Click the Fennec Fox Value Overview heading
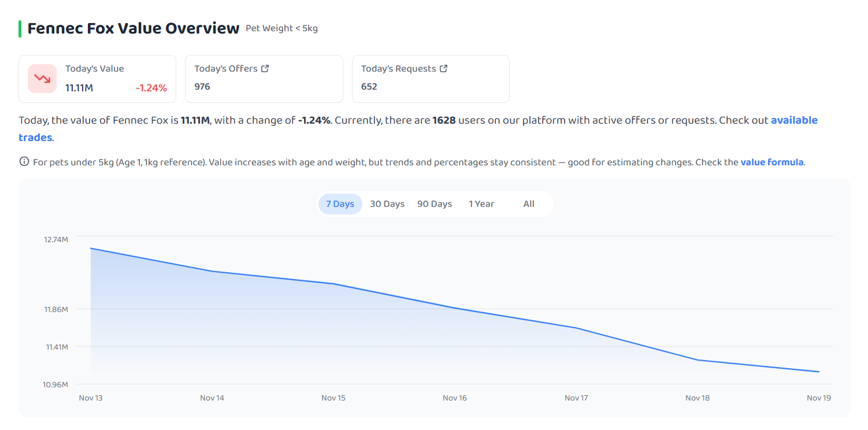Image resolution: width=868 pixels, height=430 pixels. (x=133, y=28)
